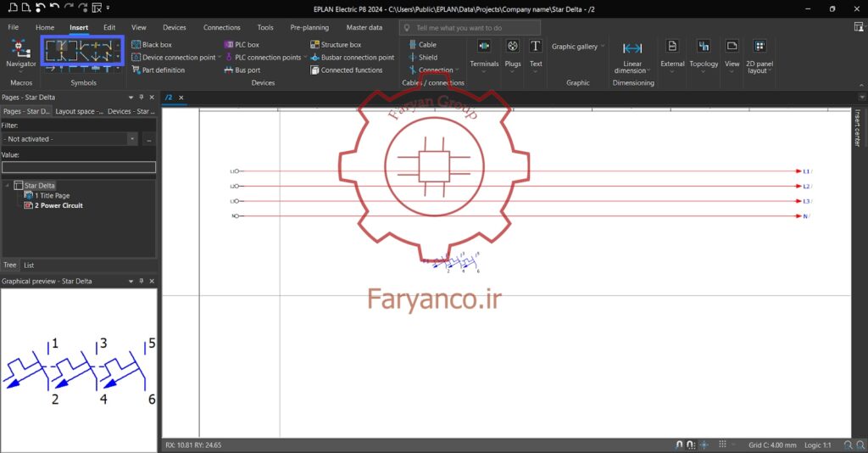868x453 pixels.
Task: Switch to the Devices - Star panel tab
Action: click(131, 111)
